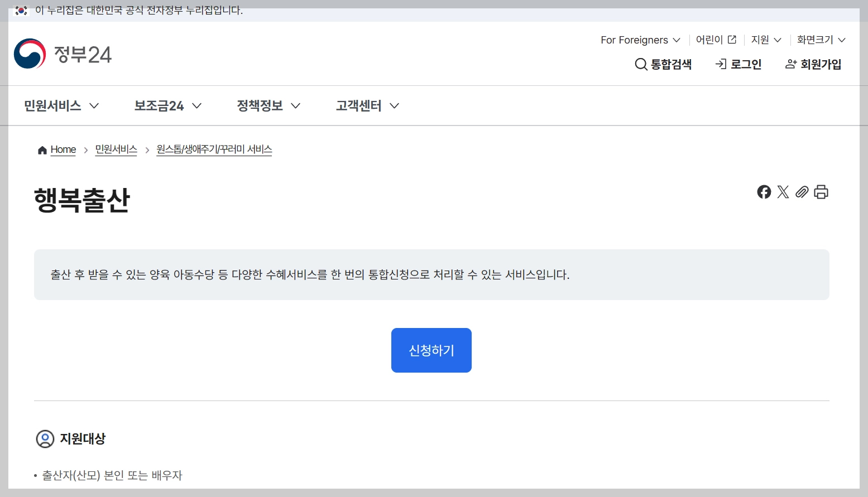
Task: Print the page using the printer icon
Action: pyautogui.click(x=821, y=192)
